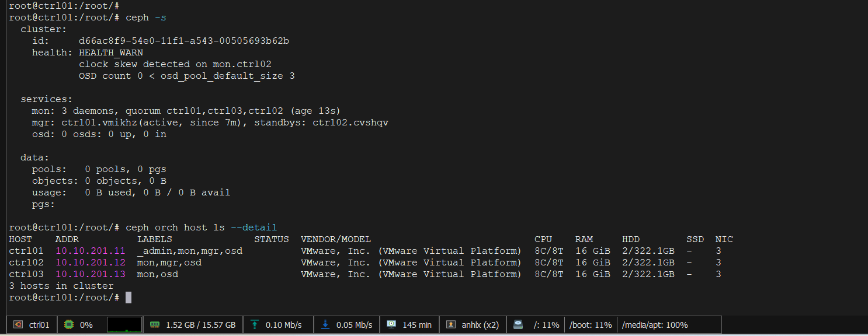Click the SSD column header
The width and height of the screenshot is (868, 336).
pyautogui.click(x=695, y=239)
